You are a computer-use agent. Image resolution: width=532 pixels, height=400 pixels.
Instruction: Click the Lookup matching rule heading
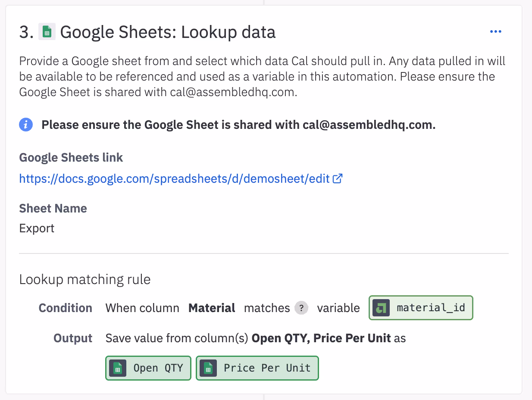[x=85, y=280]
